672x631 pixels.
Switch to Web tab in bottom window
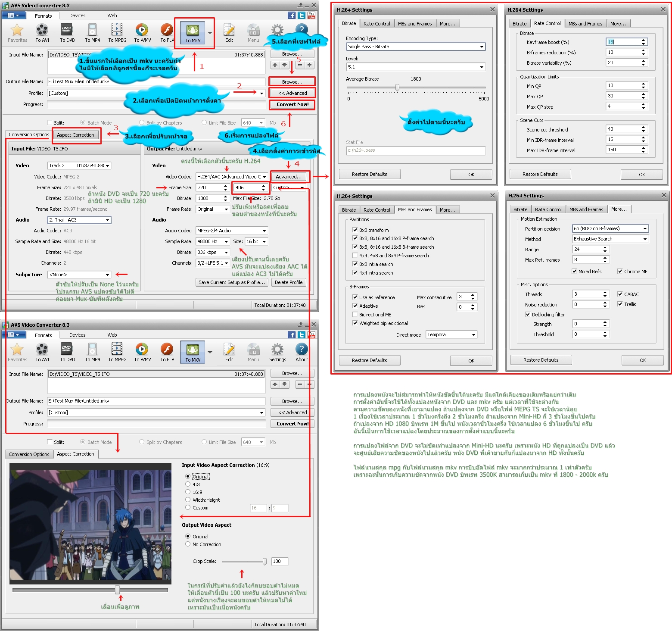112,335
